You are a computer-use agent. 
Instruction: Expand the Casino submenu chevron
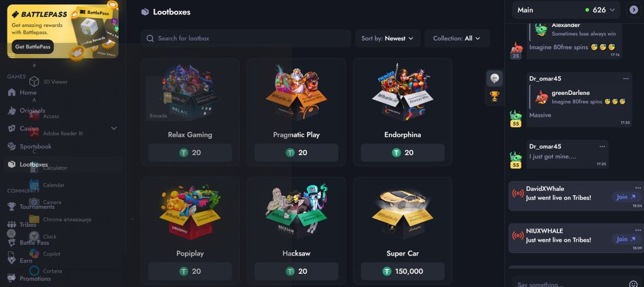pos(114,128)
